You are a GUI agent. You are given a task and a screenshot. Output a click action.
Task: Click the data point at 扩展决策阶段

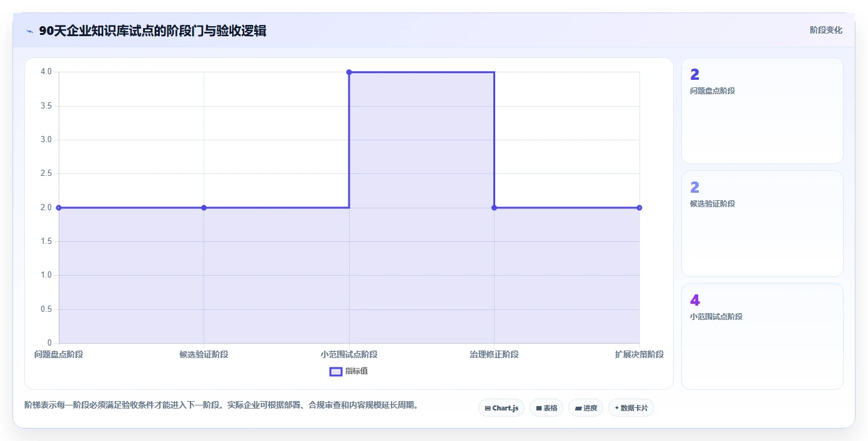tap(639, 208)
